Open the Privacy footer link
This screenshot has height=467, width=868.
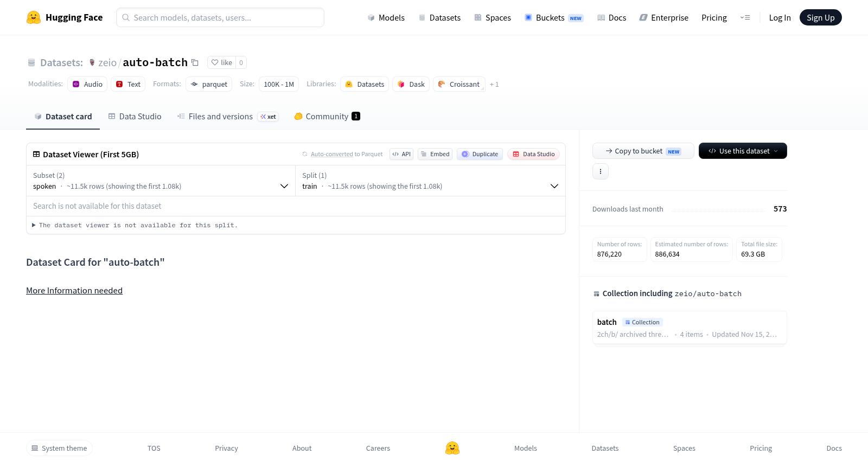point(226,448)
